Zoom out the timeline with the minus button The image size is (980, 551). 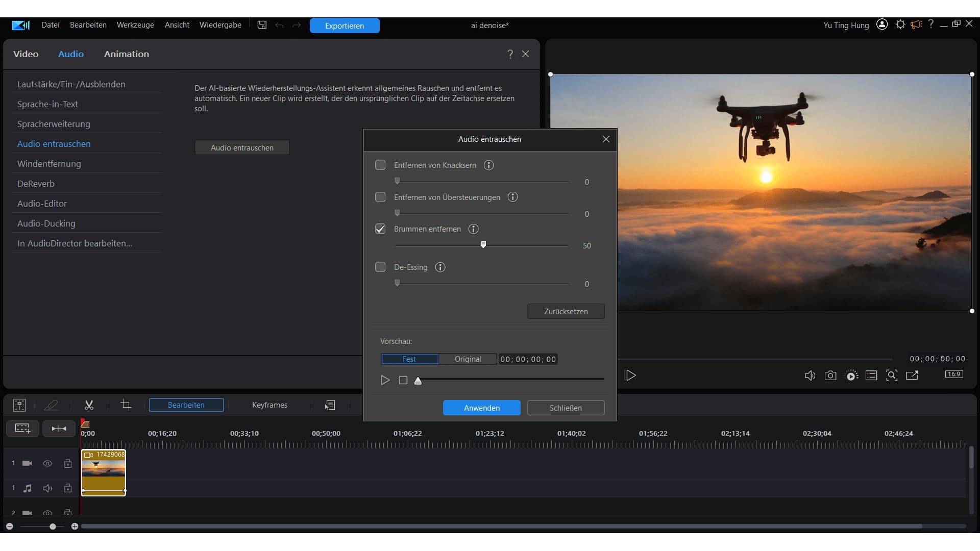point(9,526)
